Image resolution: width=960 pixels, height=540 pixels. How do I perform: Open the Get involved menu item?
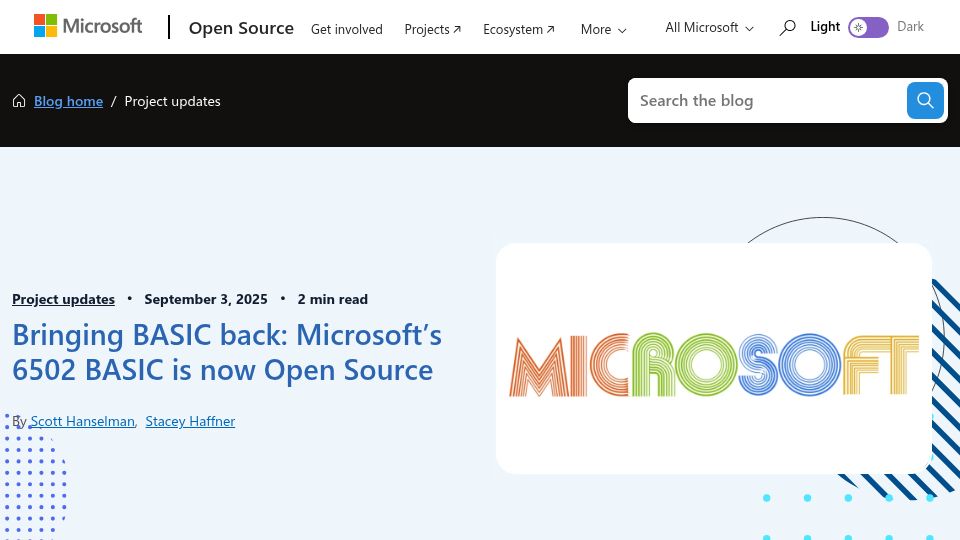(x=347, y=29)
